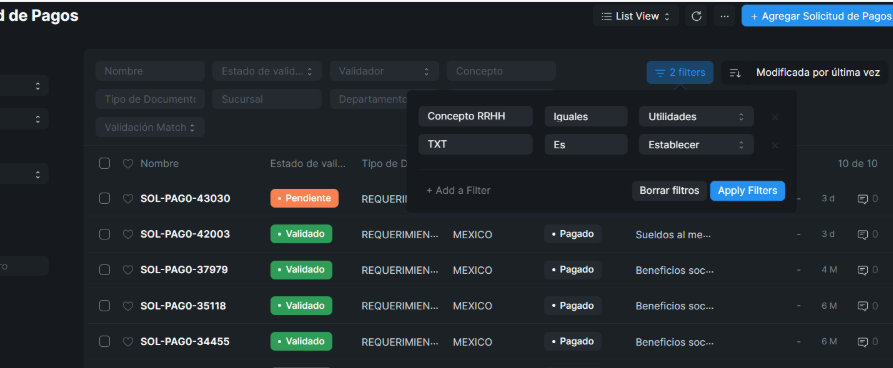Tick the select-all checkbox in header
The height and width of the screenshot is (368, 893).
104,163
